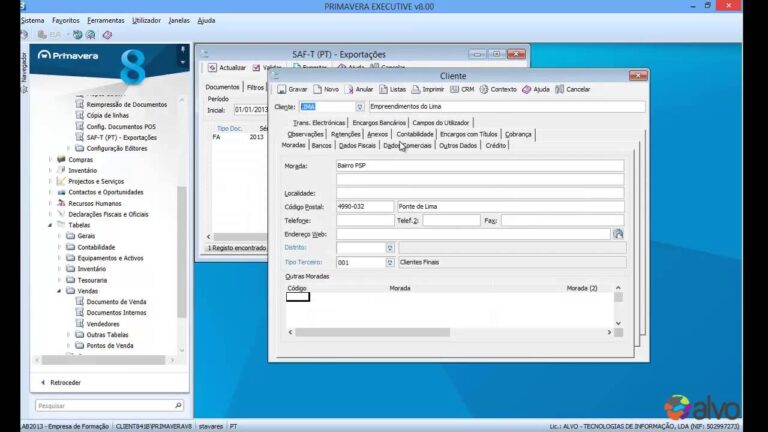
Task: Click the Morada address input field
Action: tap(480, 166)
